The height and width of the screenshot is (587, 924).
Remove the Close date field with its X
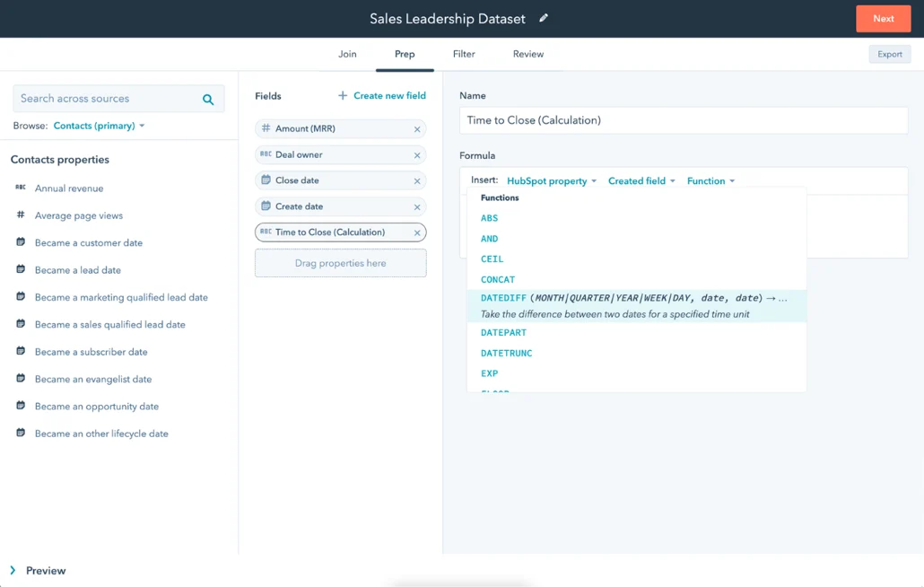(x=416, y=180)
